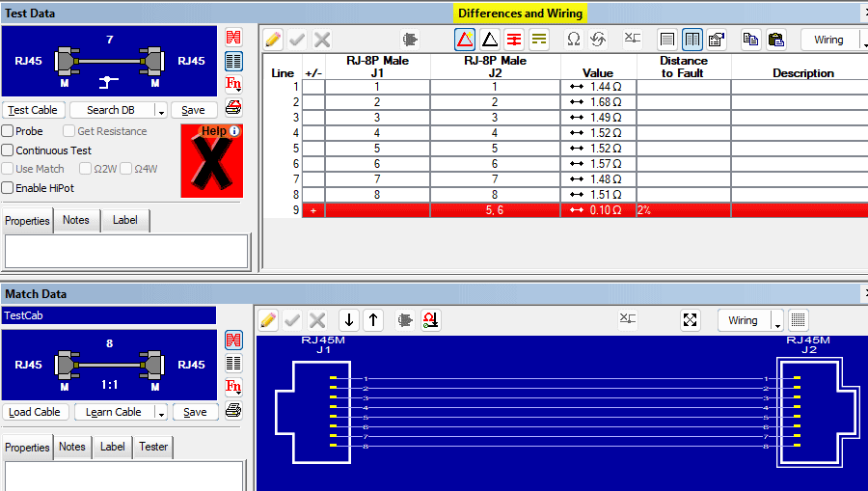Viewport: 868px width, 491px height.
Task: Expand the Learn Cable dropdown arrow
Action: [x=162, y=413]
